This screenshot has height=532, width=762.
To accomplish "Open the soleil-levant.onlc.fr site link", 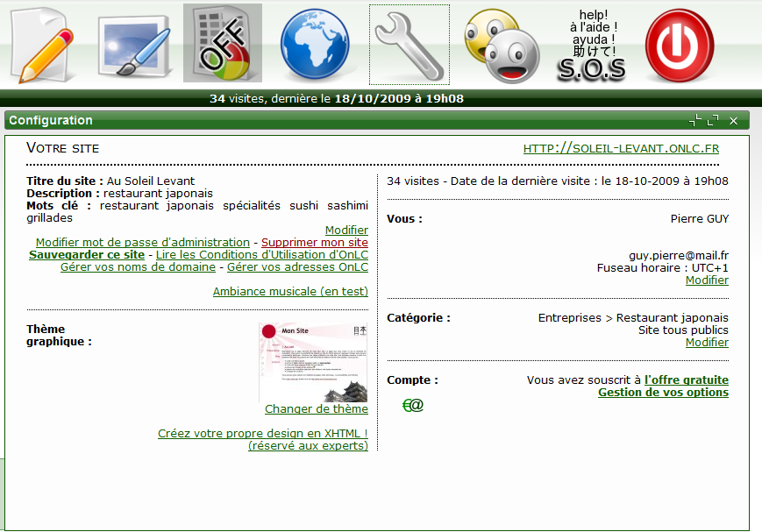I will coord(621,148).
